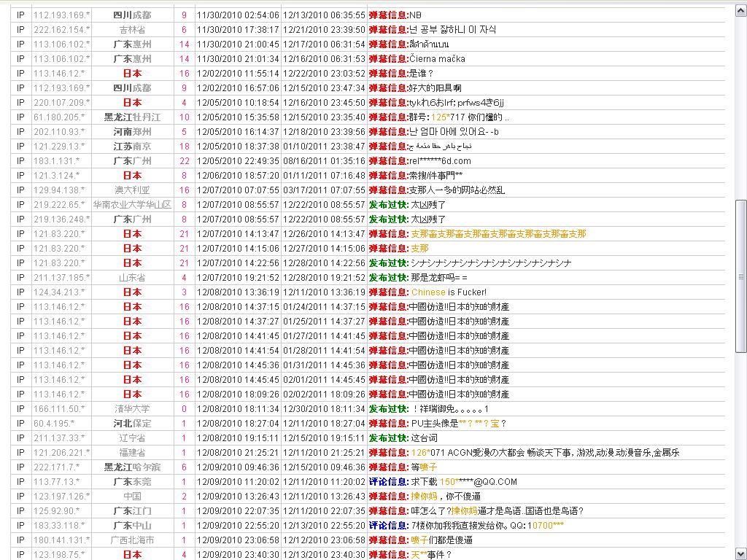Click location 华南农业大学华山区
747x560 pixels.
[133, 205]
